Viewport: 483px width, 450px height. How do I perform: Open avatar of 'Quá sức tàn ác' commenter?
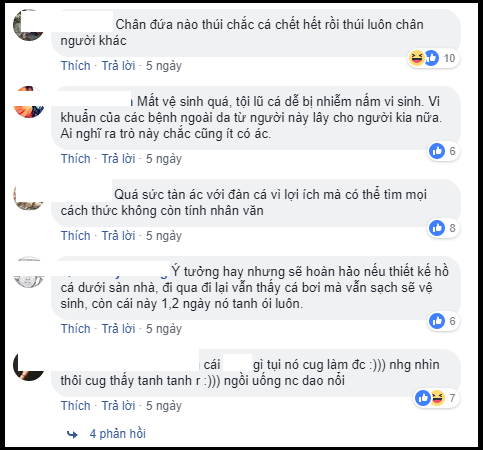[29, 195]
